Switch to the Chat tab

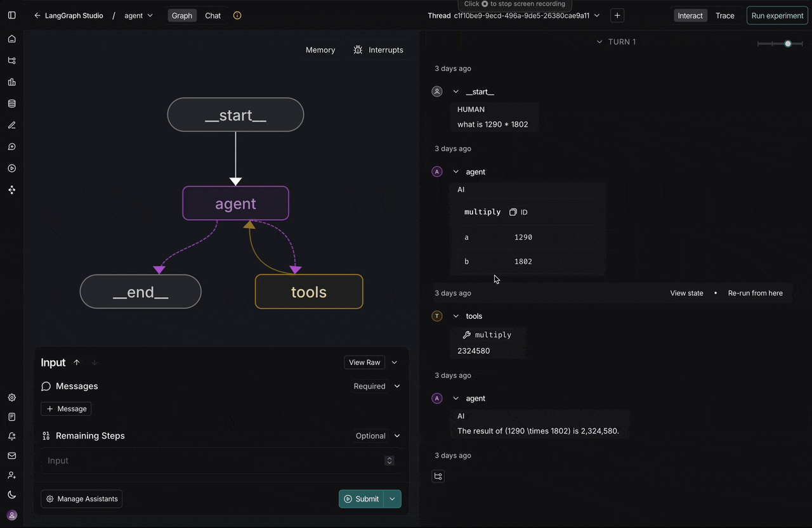(213, 15)
